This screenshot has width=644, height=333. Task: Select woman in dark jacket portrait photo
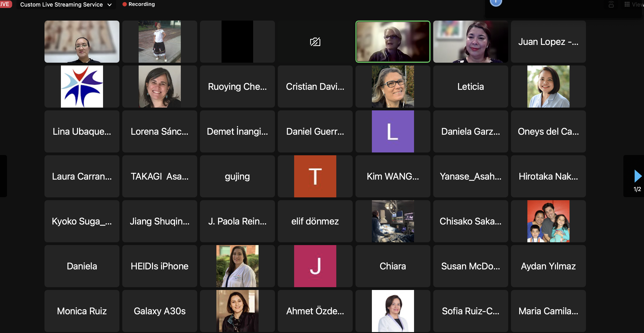pyautogui.click(x=237, y=311)
